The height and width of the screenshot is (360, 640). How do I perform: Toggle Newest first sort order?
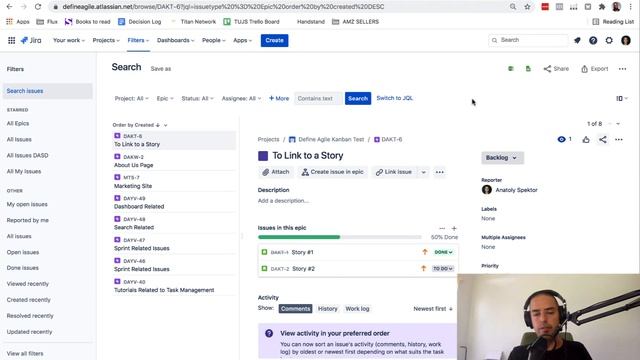pos(433,309)
